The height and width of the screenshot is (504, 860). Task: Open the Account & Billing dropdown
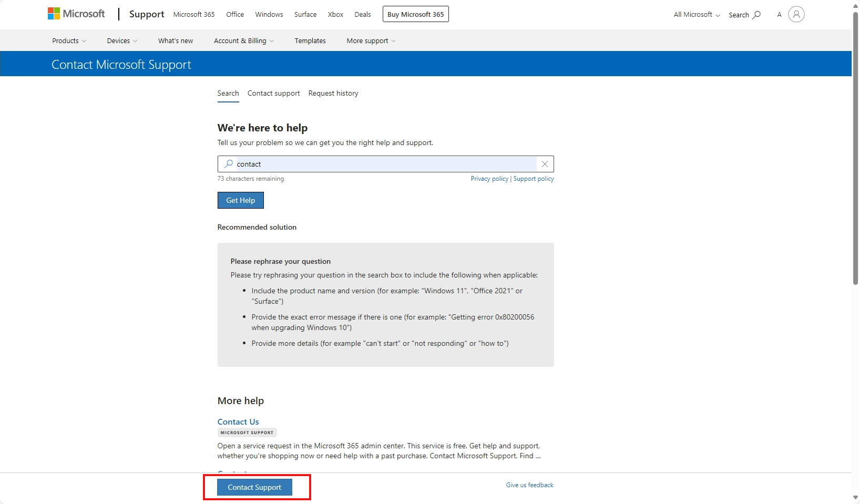[244, 40]
